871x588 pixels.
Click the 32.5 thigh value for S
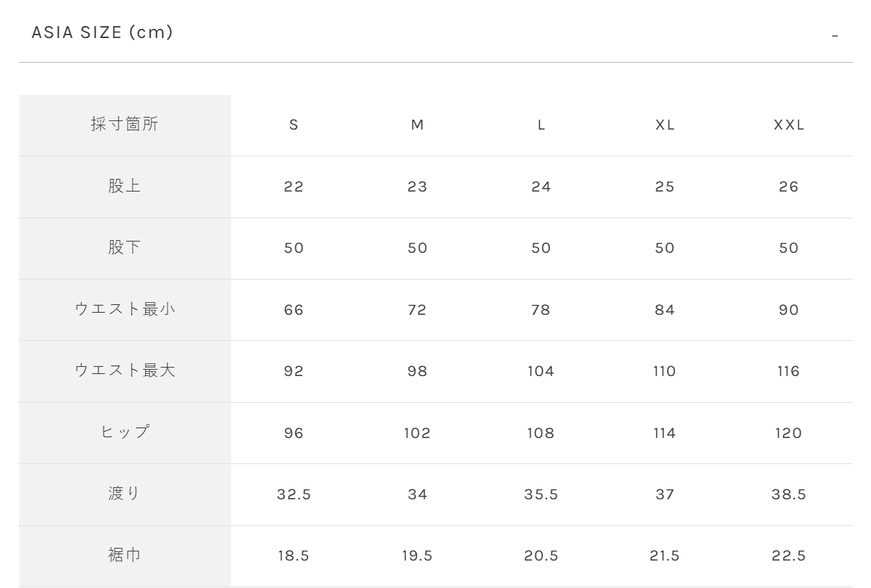(294, 494)
